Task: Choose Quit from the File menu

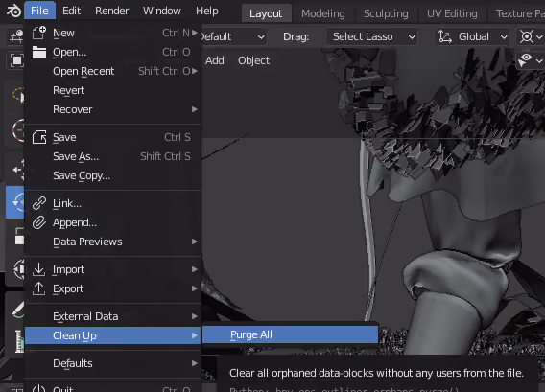Action: tap(113, 388)
